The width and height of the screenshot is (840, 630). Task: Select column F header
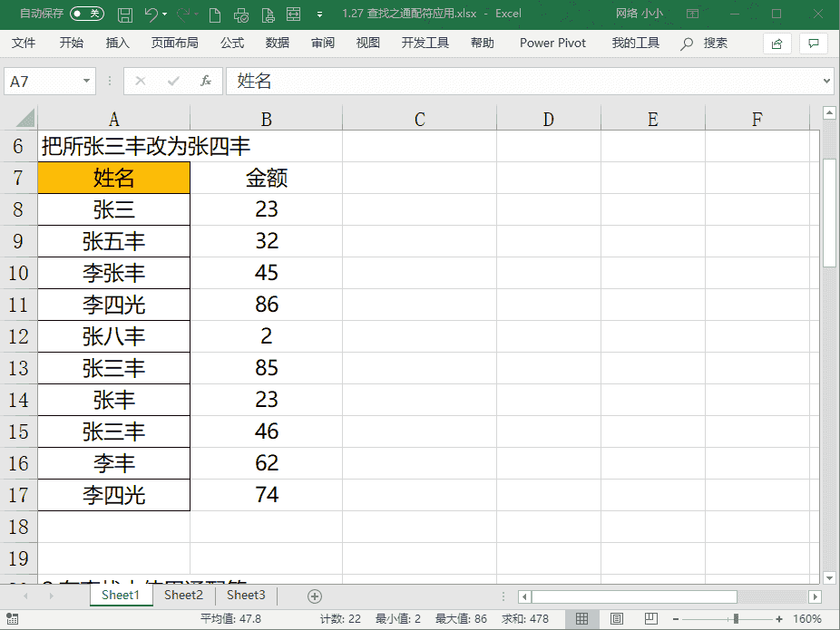(x=757, y=119)
